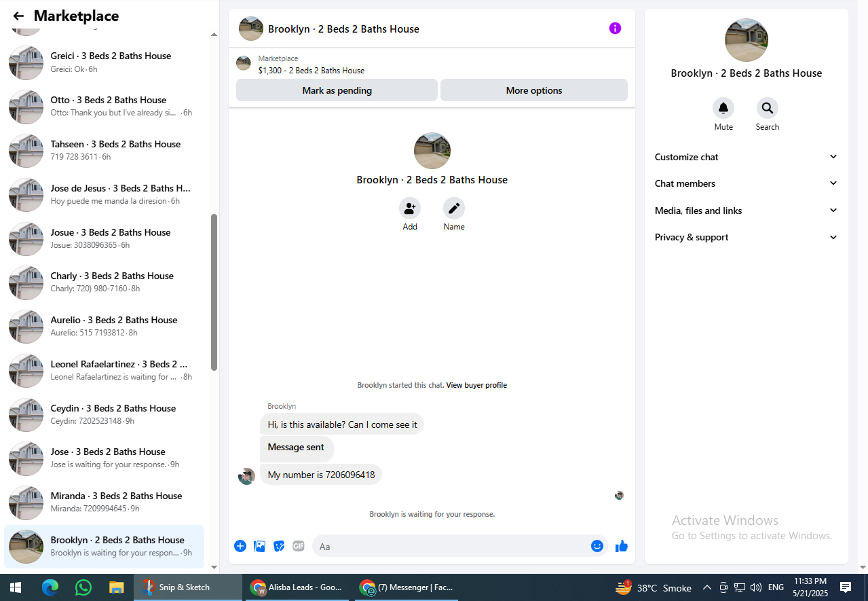Open View buyer profile link
Screen dimensions: 868x601
[476, 385]
